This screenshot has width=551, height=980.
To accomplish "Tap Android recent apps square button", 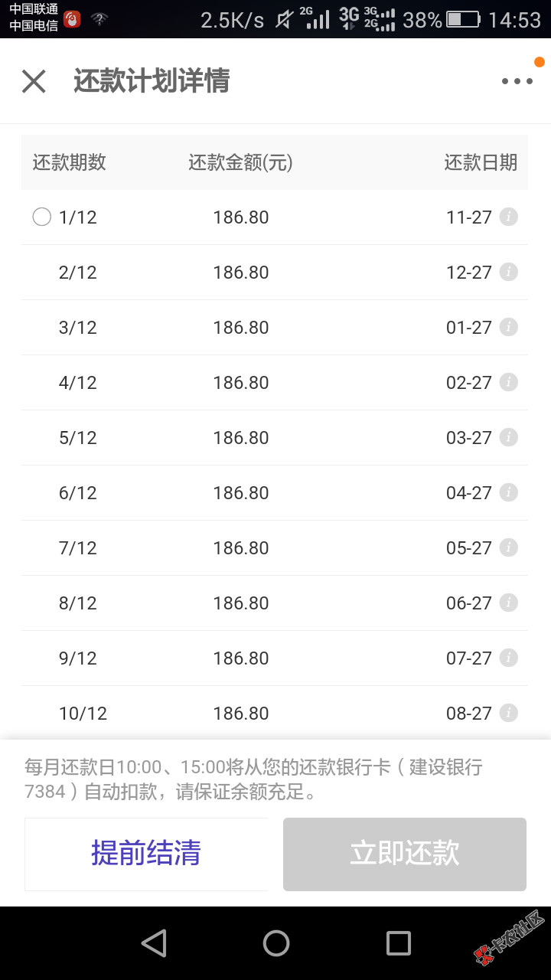I will pyautogui.click(x=399, y=943).
